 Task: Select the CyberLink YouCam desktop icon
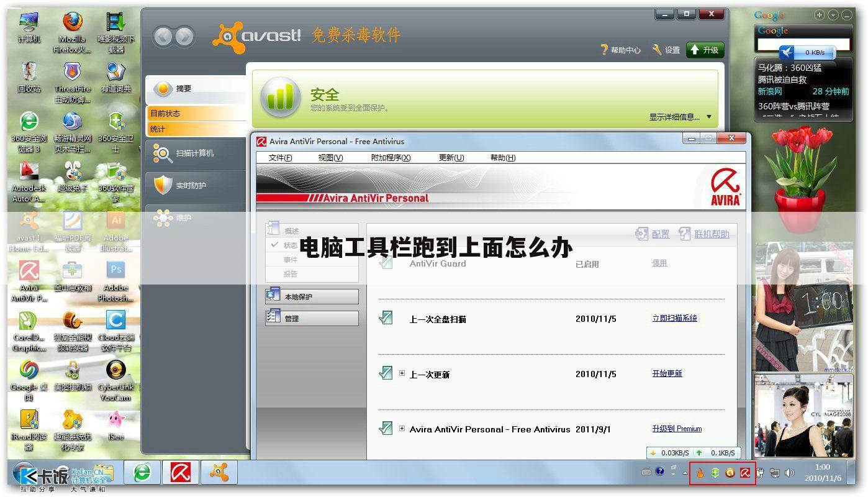coord(115,380)
